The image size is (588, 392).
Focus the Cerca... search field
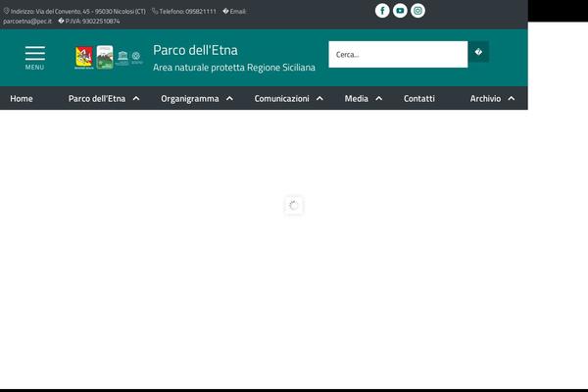[x=398, y=55]
